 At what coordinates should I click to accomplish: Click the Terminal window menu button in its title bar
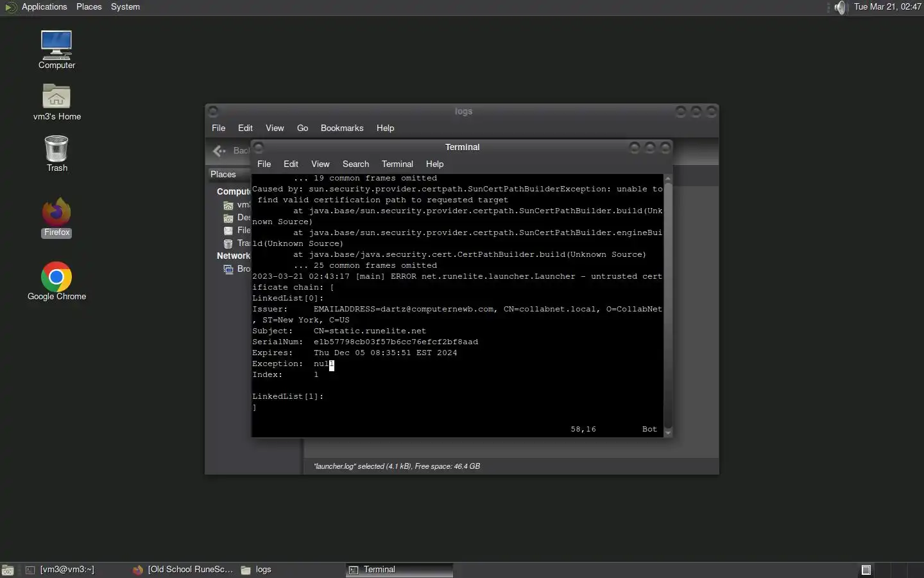pos(259,147)
